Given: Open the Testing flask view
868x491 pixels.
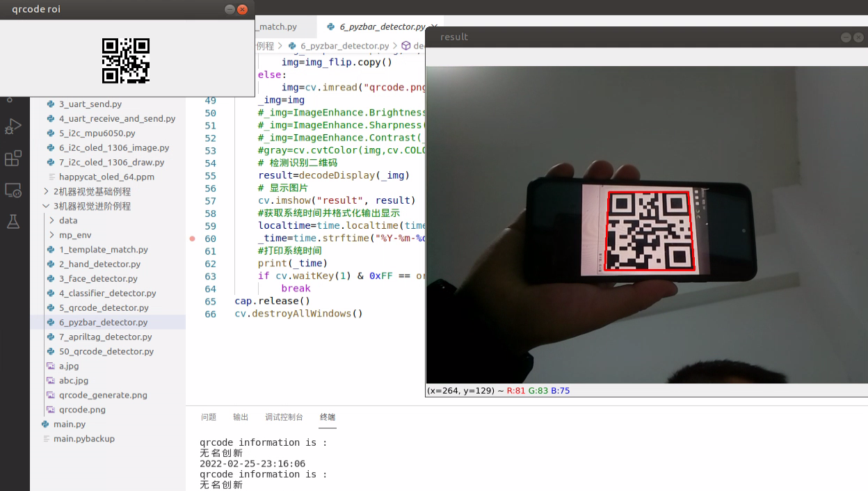Looking at the screenshot, I should click(x=13, y=222).
